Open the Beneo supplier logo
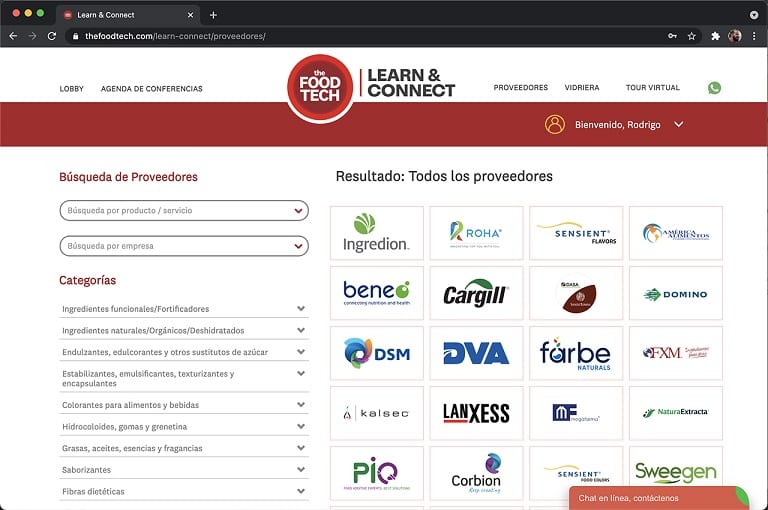Image resolution: width=768 pixels, height=510 pixels. (x=377, y=293)
